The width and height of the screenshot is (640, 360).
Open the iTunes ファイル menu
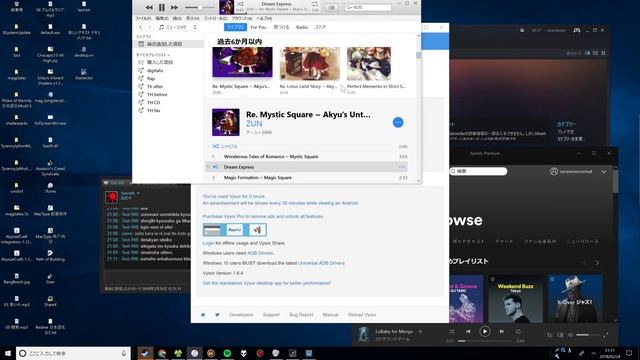coord(143,18)
